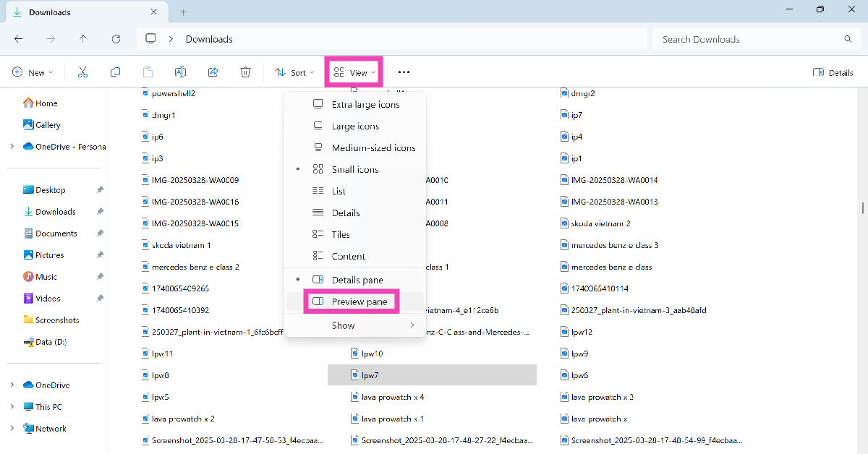
Task: Click the vertical scrollbar on right edge
Action: click(862, 208)
